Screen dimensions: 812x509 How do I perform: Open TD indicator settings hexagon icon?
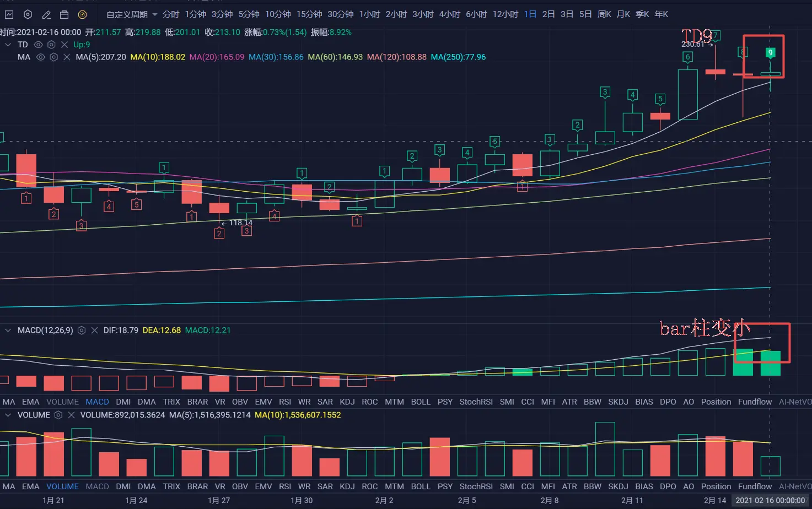tap(51, 45)
